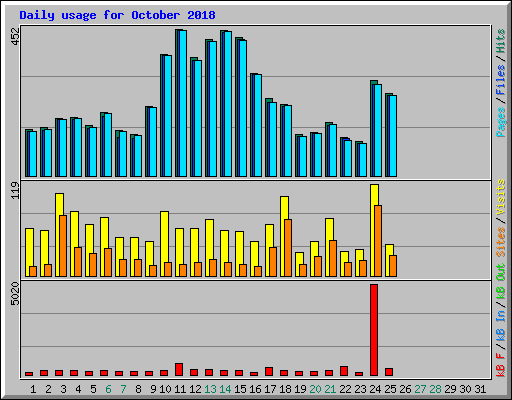Image resolution: width=512 pixels, height=400 pixels.
Task: Click day label 11 on x-axis
Action: (x=180, y=389)
